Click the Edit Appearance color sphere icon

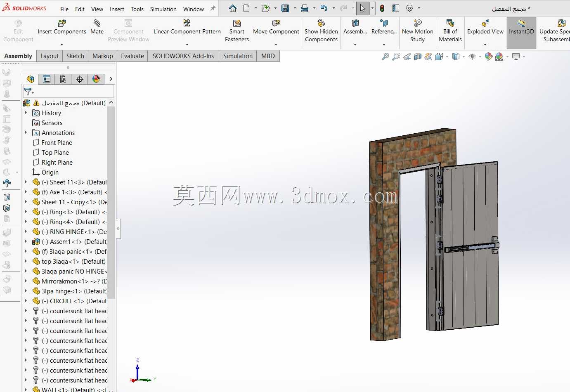tap(489, 57)
